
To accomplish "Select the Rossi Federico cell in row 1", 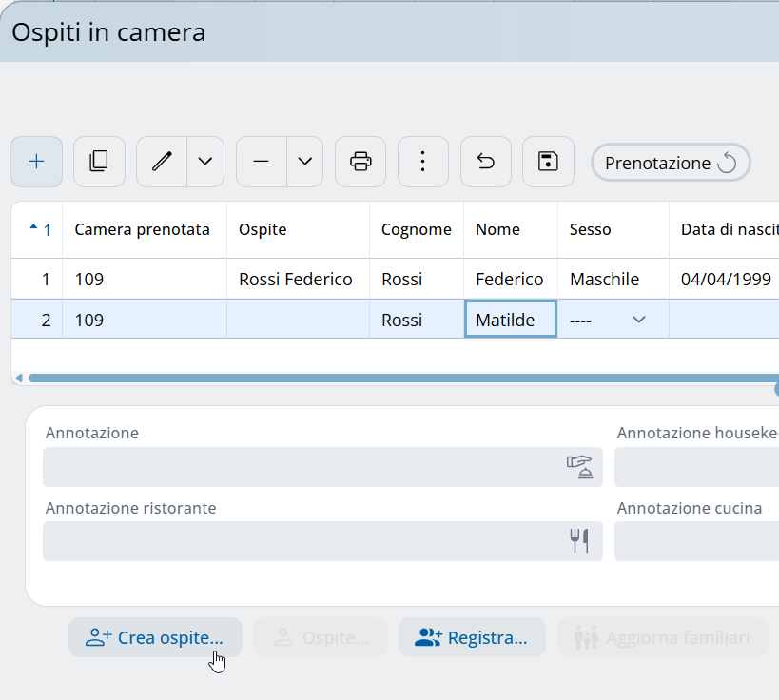I will point(296,280).
